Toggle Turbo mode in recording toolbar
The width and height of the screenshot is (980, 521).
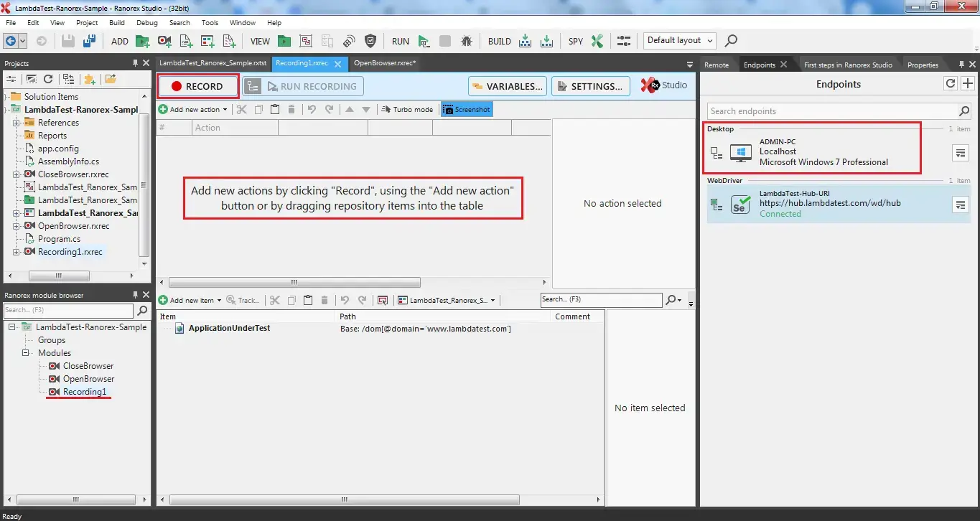click(x=407, y=110)
